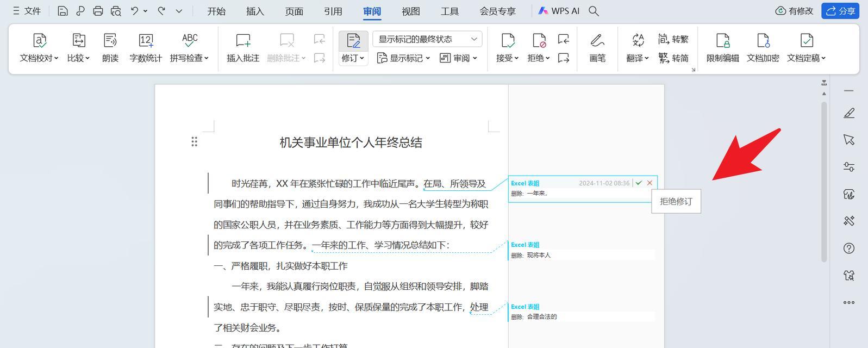Image resolution: width=868 pixels, height=348 pixels.
Task: Click 转简 convert to simplified Chinese
Action: pos(673,58)
